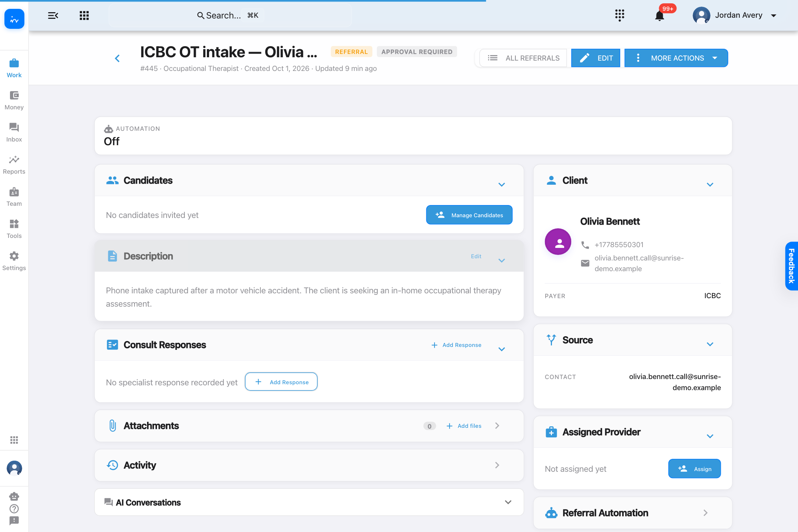This screenshot has width=798, height=532.
Task: Open the Reports section in sidebar
Action: point(14,165)
